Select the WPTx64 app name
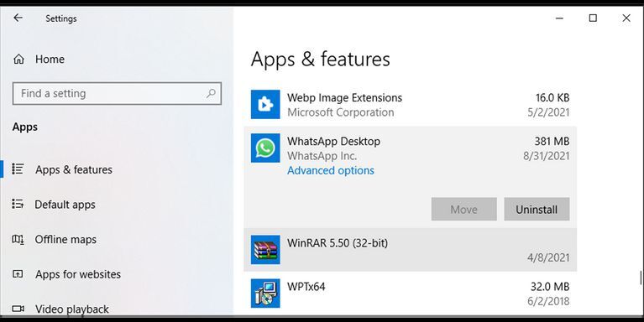The image size is (644, 322). point(306,286)
